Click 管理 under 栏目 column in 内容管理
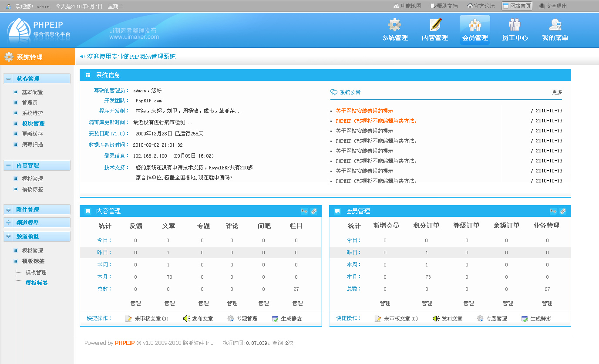The width and height of the screenshot is (599, 364). pos(297,303)
